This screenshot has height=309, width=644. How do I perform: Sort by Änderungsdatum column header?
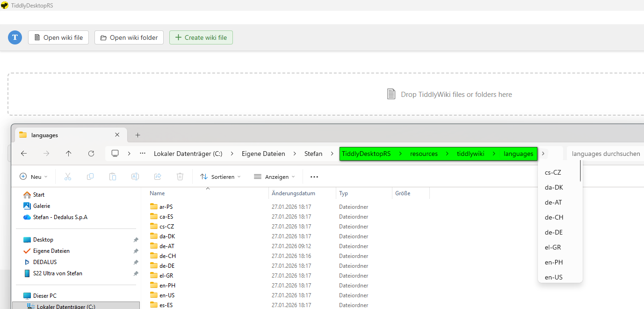[x=293, y=193]
